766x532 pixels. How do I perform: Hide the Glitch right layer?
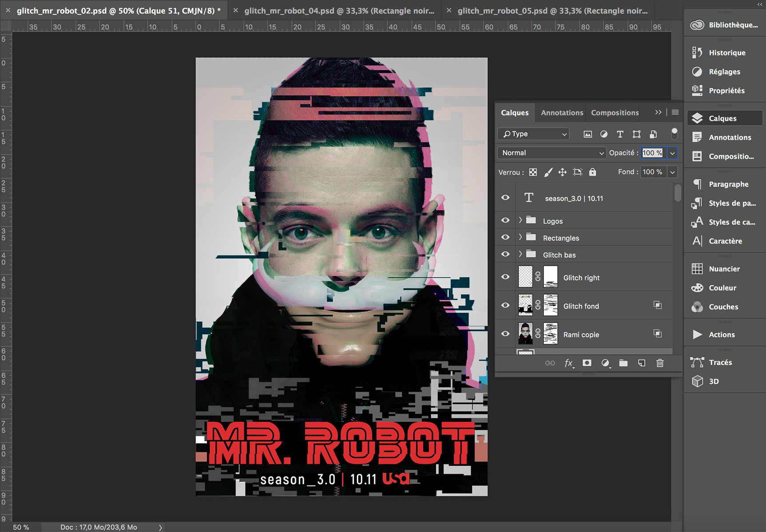(505, 277)
